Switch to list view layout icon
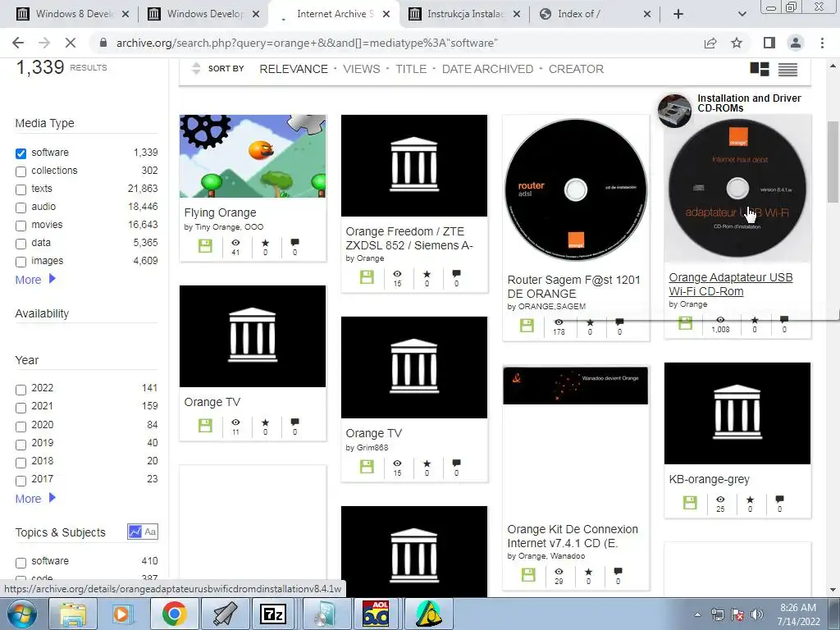The width and height of the screenshot is (840, 630). [x=787, y=69]
